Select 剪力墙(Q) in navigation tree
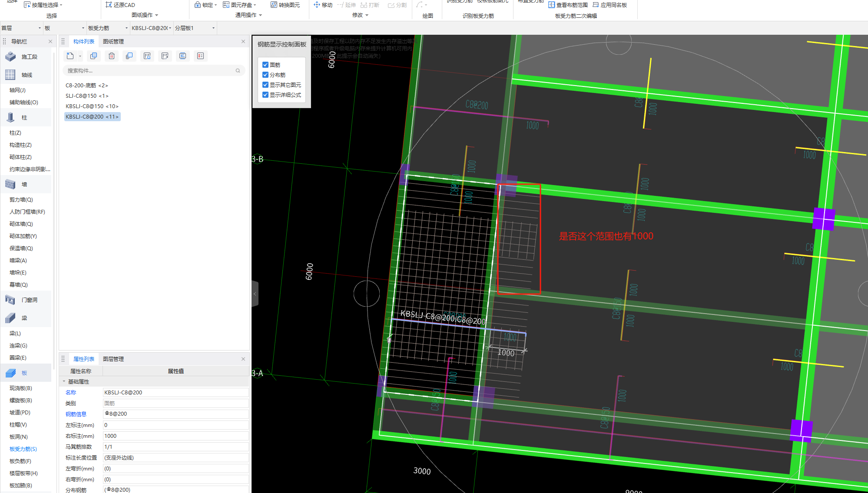This screenshot has width=868, height=493. pos(21,199)
